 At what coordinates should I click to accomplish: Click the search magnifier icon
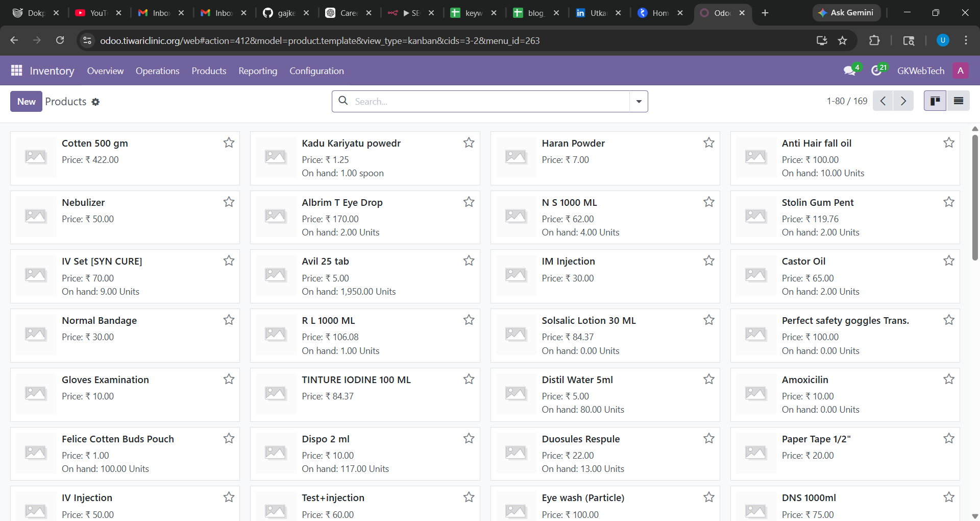click(x=342, y=101)
